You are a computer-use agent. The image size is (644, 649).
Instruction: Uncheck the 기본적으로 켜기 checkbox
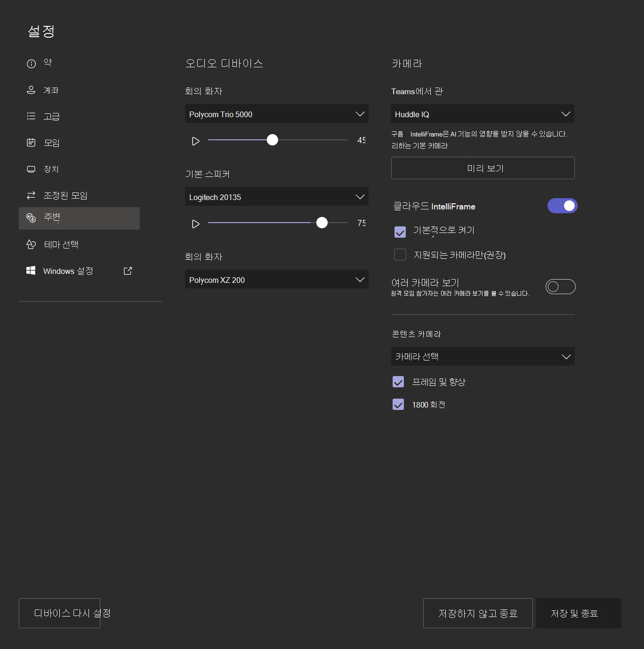[400, 232]
